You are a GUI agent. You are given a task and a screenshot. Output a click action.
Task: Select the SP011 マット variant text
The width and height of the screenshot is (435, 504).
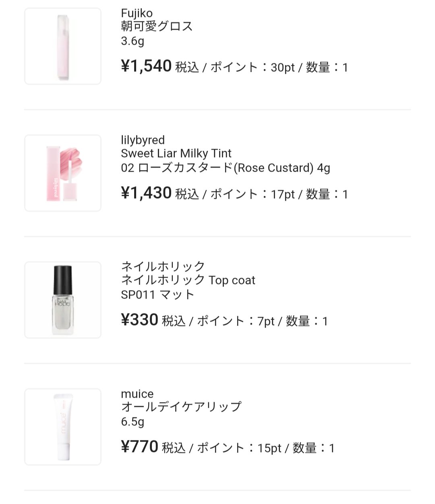[x=157, y=295]
